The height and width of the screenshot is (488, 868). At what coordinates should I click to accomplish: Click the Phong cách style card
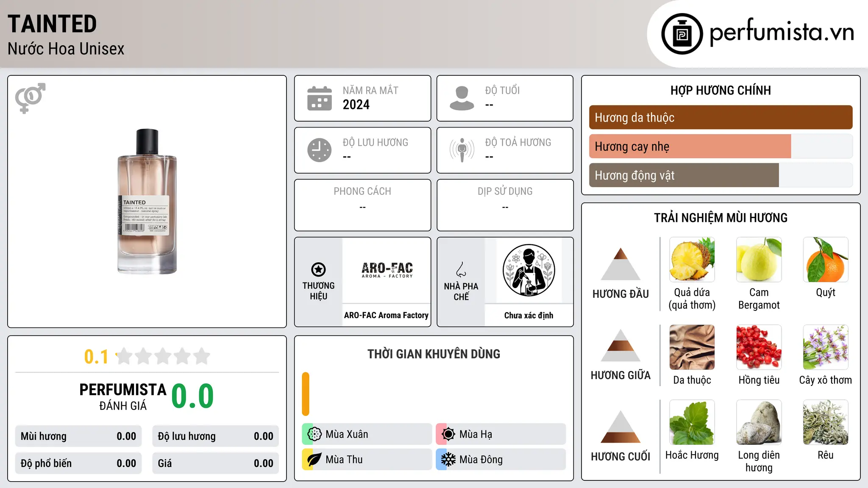[x=362, y=205]
